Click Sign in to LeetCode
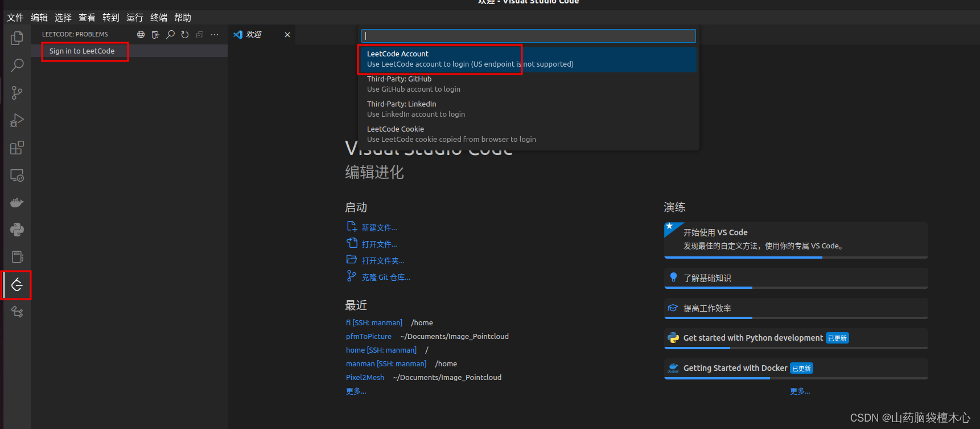The width and height of the screenshot is (980, 429). 82,51
